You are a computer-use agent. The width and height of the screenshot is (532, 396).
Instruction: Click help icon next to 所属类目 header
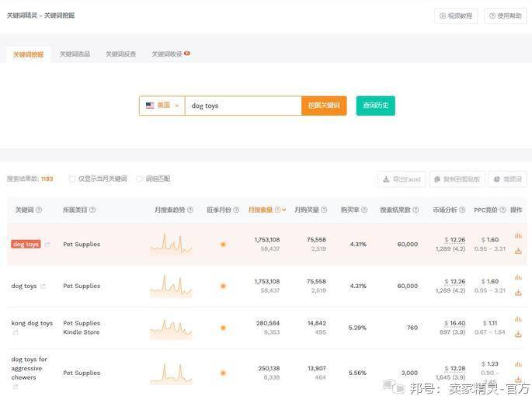coord(92,210)
